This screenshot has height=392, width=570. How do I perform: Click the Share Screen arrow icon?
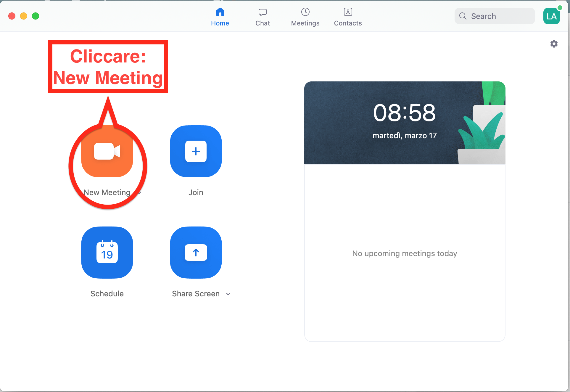click(x=196, y=253)
